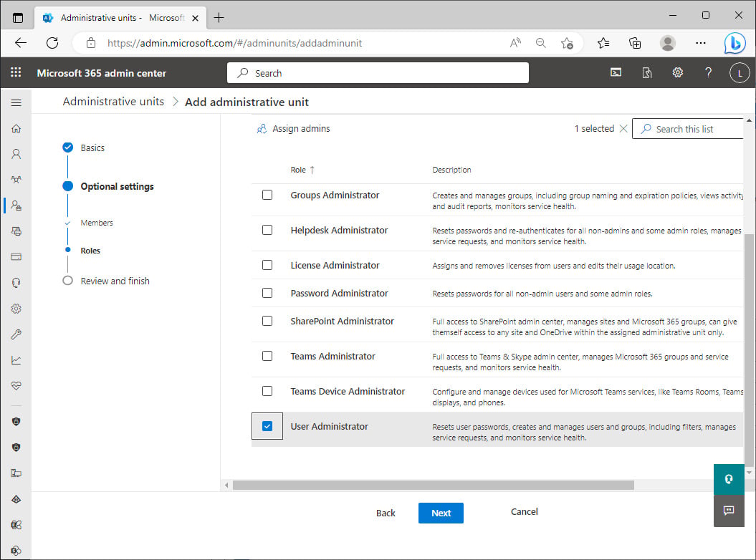Open Support headset icon in sidebar
This screenshot has width=756, height=560.
pos(16,283)
